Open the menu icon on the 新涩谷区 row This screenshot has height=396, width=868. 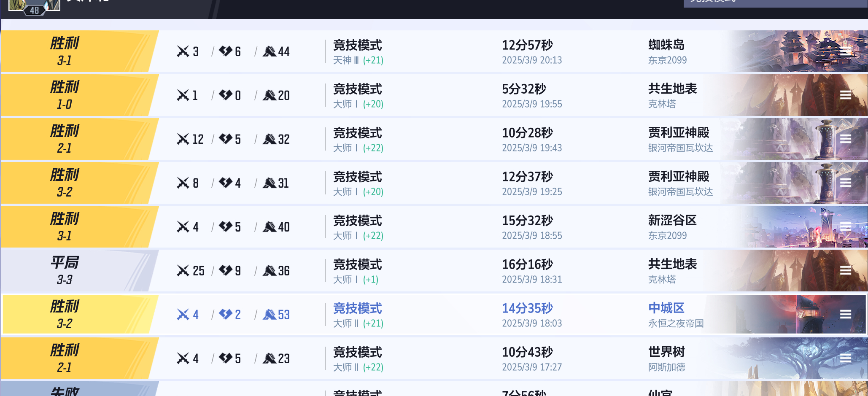[845, 226]
